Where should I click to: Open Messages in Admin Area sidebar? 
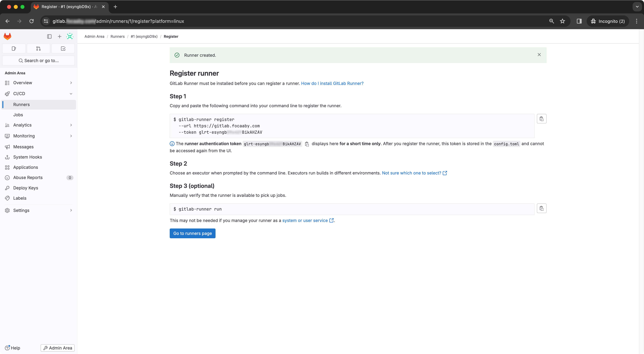pyautogui.click(x=39, y=147)
